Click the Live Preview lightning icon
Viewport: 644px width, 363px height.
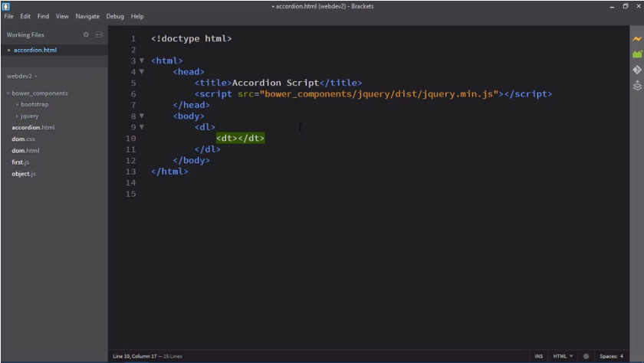click(637, 39)
